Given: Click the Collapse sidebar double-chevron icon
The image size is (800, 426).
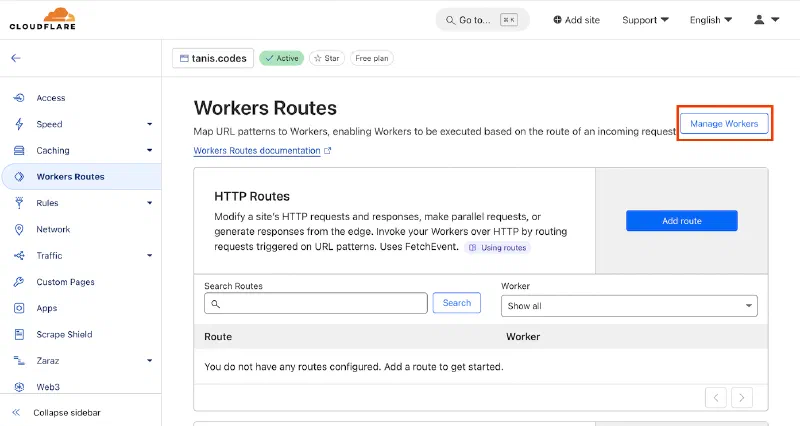Looking at the screenshot, I should [16, 412].
